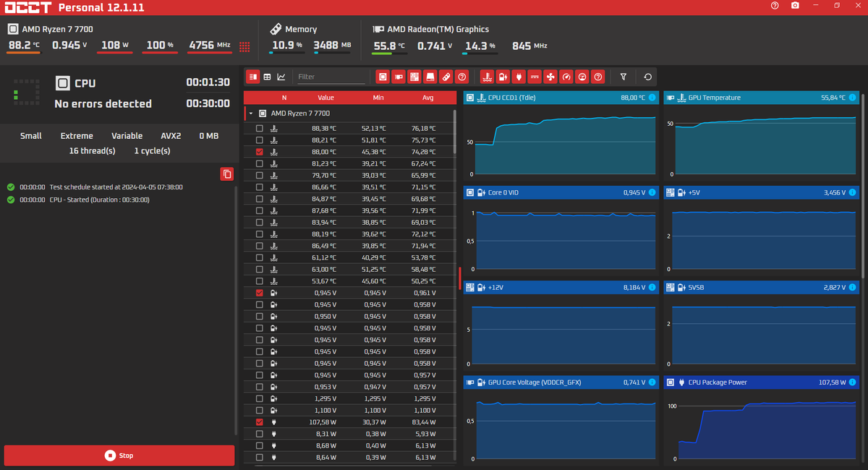Toggle the fan sensor type filter
Screen dimensions: 868x470
pyautogui.click(x=550, y=77)
